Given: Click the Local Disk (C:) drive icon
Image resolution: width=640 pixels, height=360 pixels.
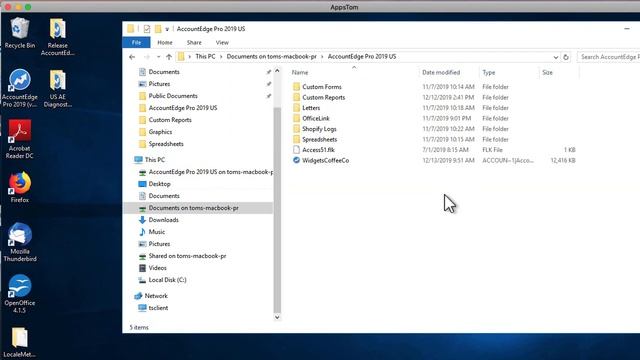Looking at the screenshot, I should click(x=142, y=280).
